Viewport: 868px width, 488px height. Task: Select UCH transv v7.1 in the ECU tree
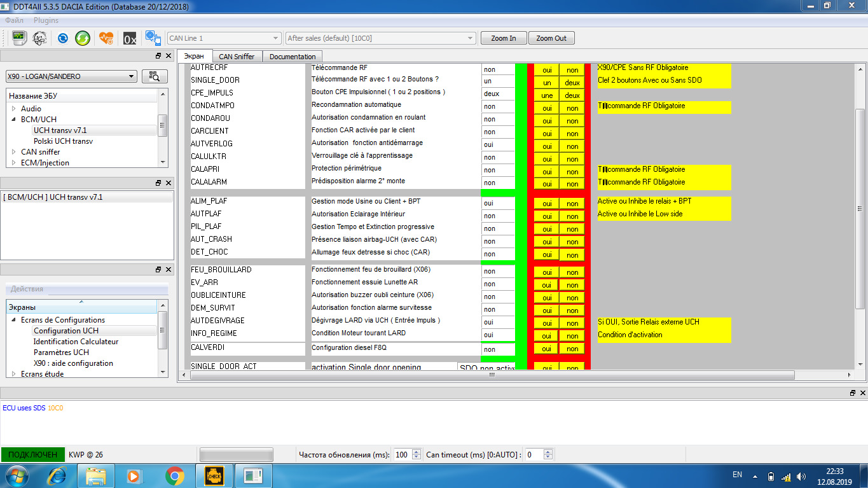coord(60,130)
